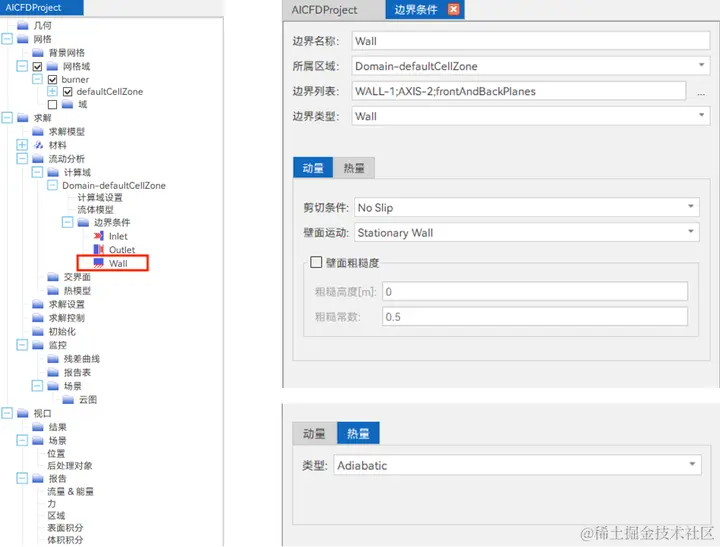Click the 边界条件 folder icon
The image size is (720, 547).
[x=83, y=223]
